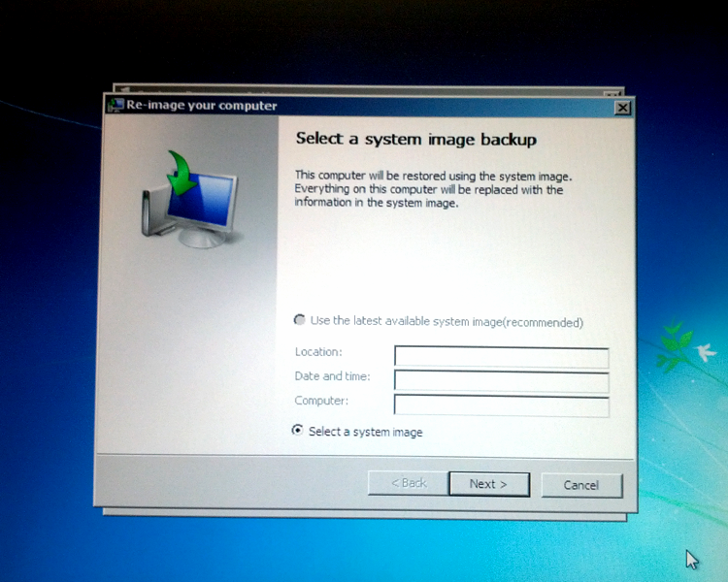Focus the Computer text field
Screen dimensions: 728x582
click(x=501, y=405)
